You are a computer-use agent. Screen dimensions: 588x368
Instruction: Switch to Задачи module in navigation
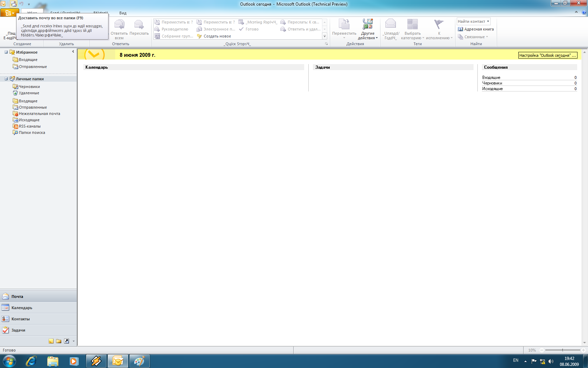pyautogui.click(x=38, y=330)
